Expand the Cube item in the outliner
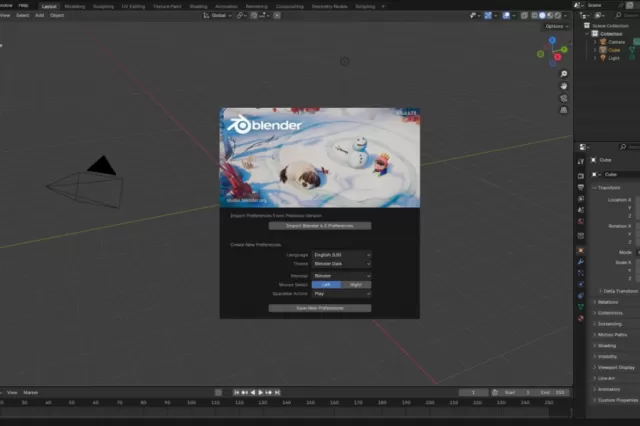This screenshot has height=426, width=640. pos(595,50)
